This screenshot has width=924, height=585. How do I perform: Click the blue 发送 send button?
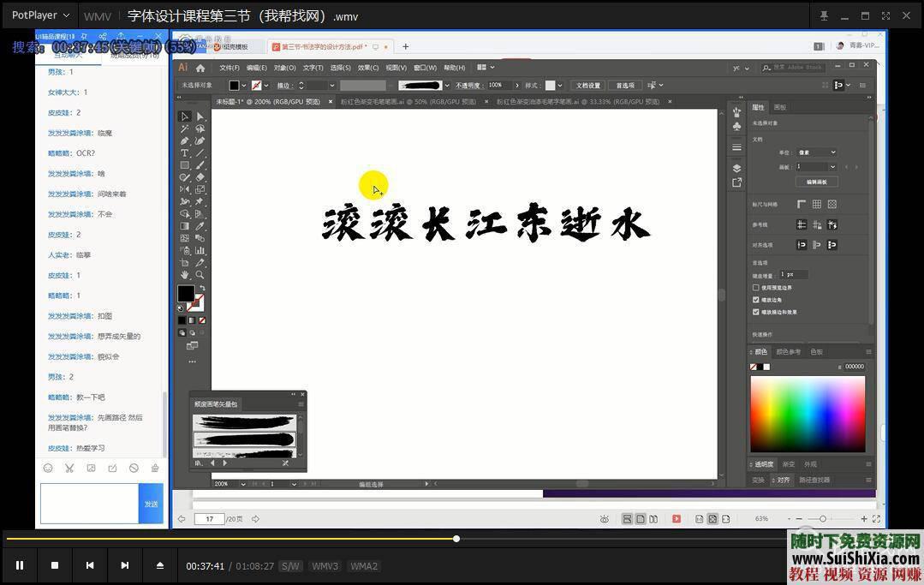coord(151,504)
